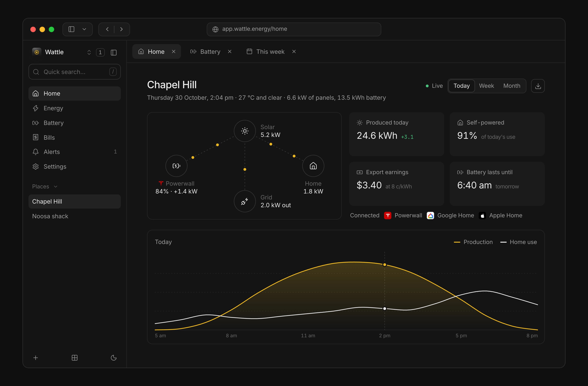Viewport: 588px width, 386px height.
Task: Click the Home house node icon
Action: [x=313, y=166]
